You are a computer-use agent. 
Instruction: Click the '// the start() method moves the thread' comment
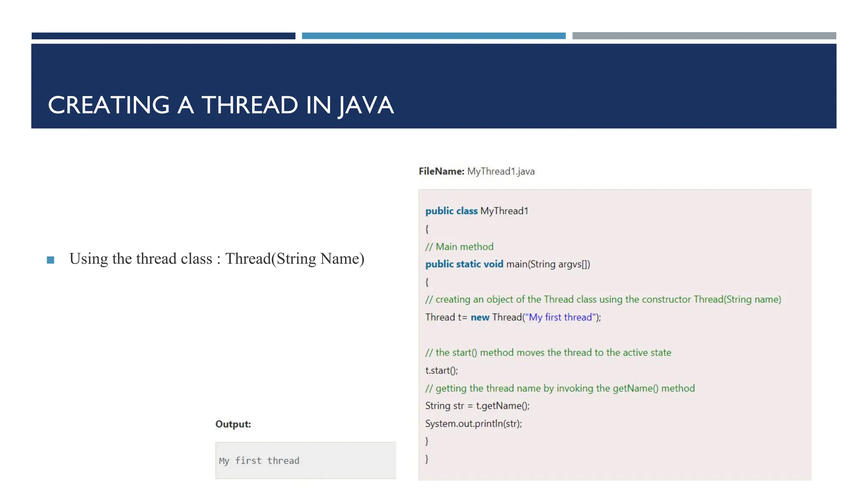[548, 352]
